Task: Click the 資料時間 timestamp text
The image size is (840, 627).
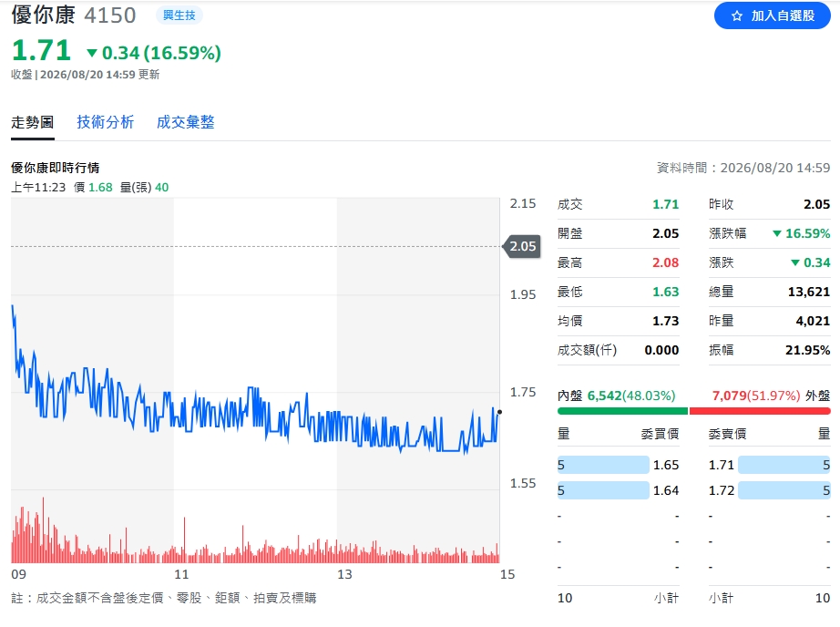Action: (x=743, y=169)
